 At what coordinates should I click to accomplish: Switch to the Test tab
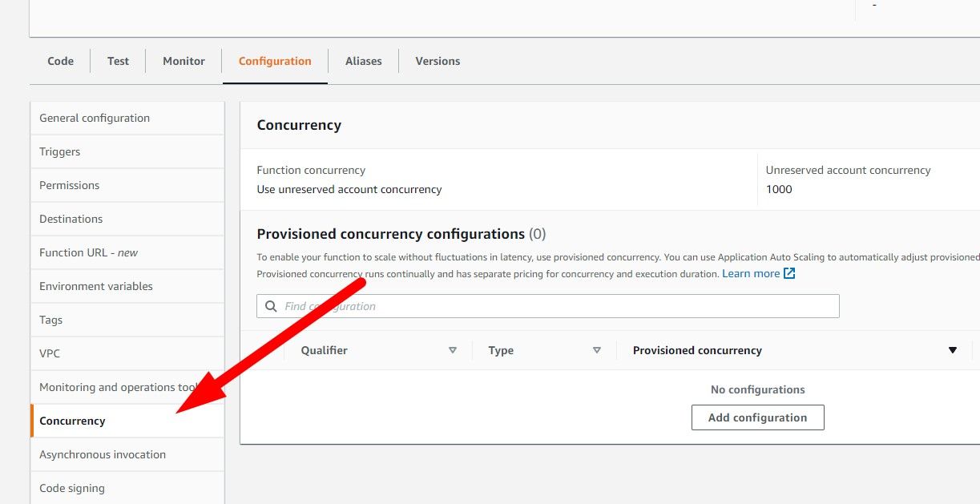point(118,61)
